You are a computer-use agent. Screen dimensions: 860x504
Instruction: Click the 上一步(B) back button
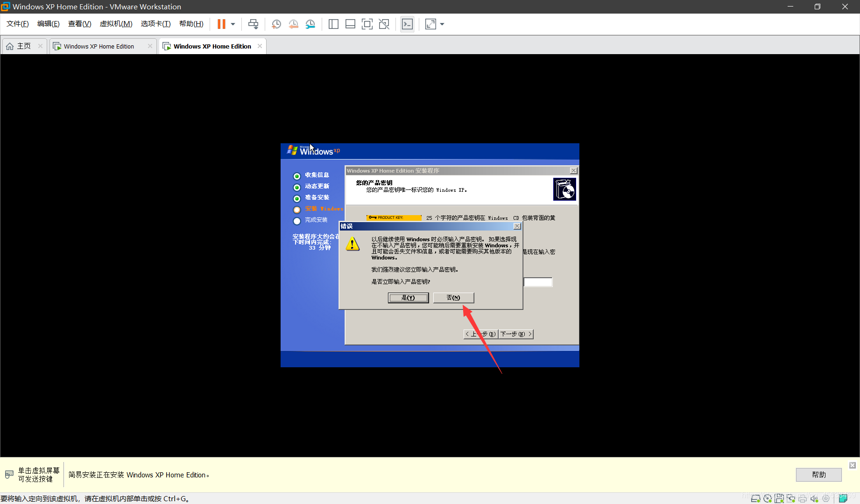(480, 334)
